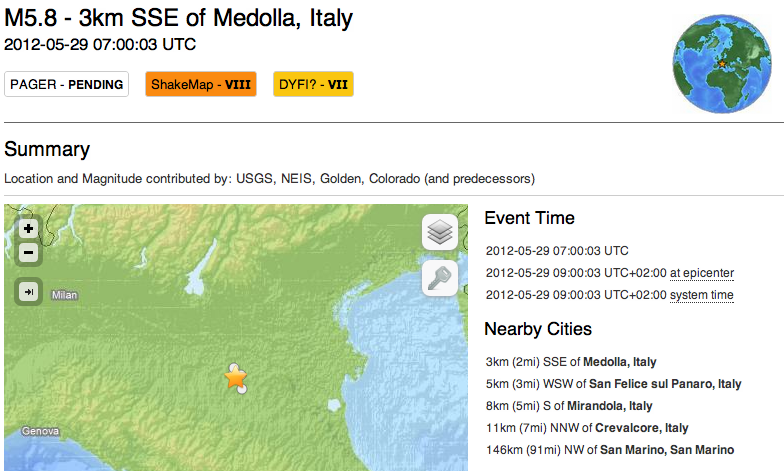784x471 pixels.
Task: Open the ShakeMap VIII badge
Action: [x=201, y=85]
